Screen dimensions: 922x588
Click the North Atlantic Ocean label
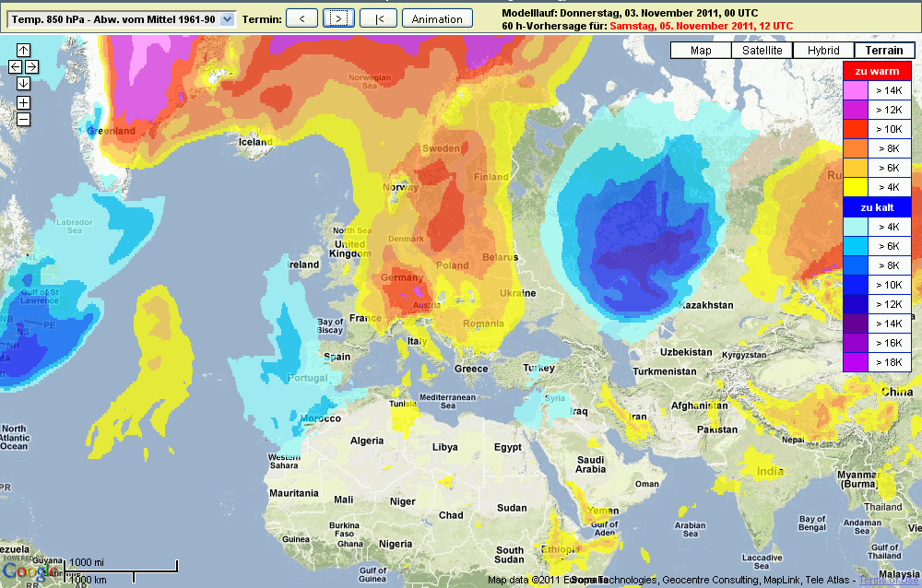15,438
